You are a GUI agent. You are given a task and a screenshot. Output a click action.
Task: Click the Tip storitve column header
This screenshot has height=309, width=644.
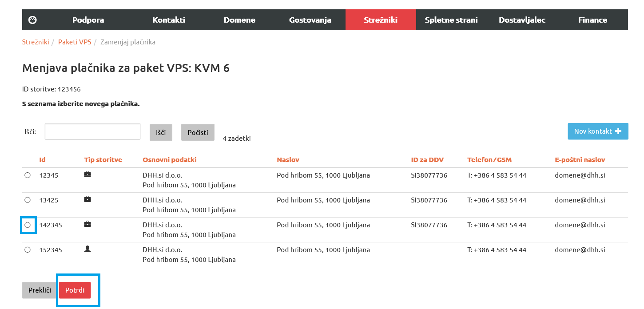(103, 160)
